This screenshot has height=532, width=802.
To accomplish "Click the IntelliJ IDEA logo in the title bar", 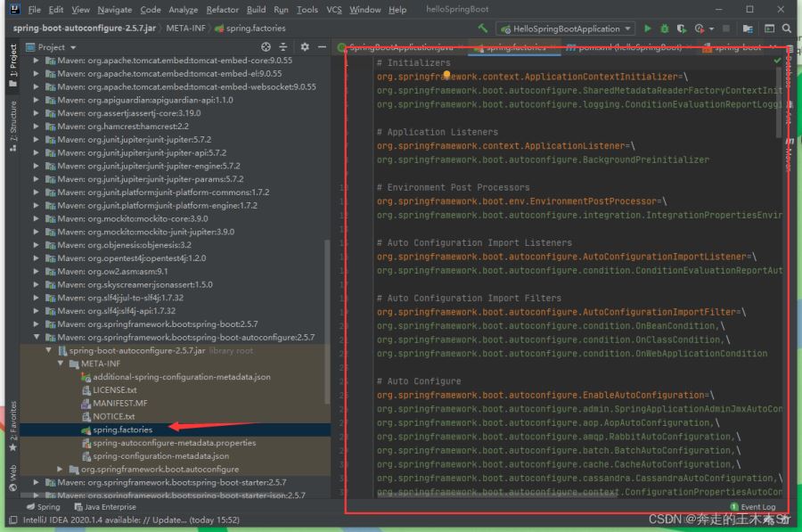I will click(13, 9).
